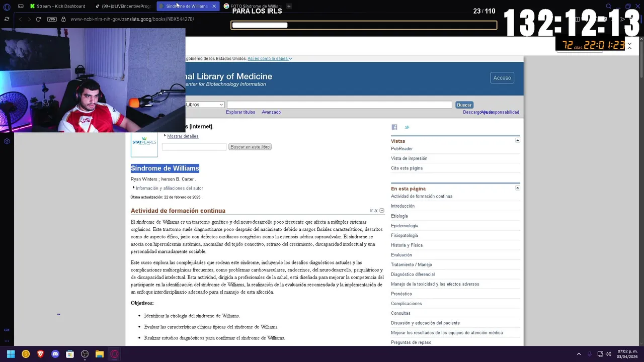The image size is (644, 362).
Task: Open the PubReader view link
Action: coord(402,149)
